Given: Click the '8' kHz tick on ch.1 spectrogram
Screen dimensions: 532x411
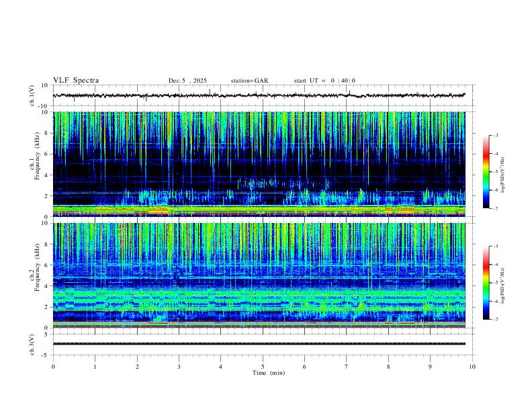Looking at the screenshot, I should (47, 133).
